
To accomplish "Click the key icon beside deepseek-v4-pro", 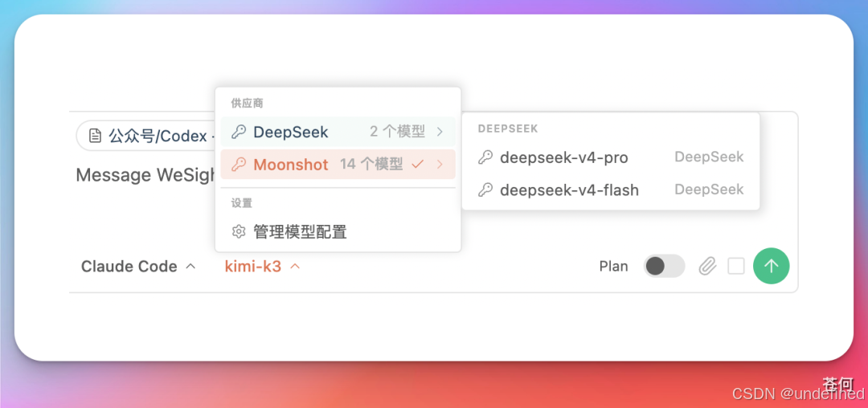I will point(485,157).
